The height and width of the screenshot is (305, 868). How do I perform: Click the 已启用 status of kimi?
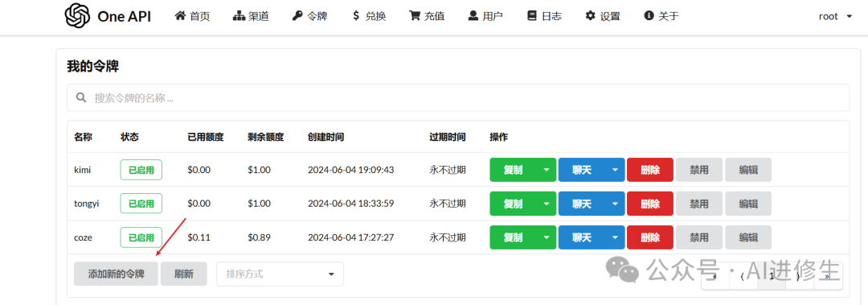coord(141,170)
